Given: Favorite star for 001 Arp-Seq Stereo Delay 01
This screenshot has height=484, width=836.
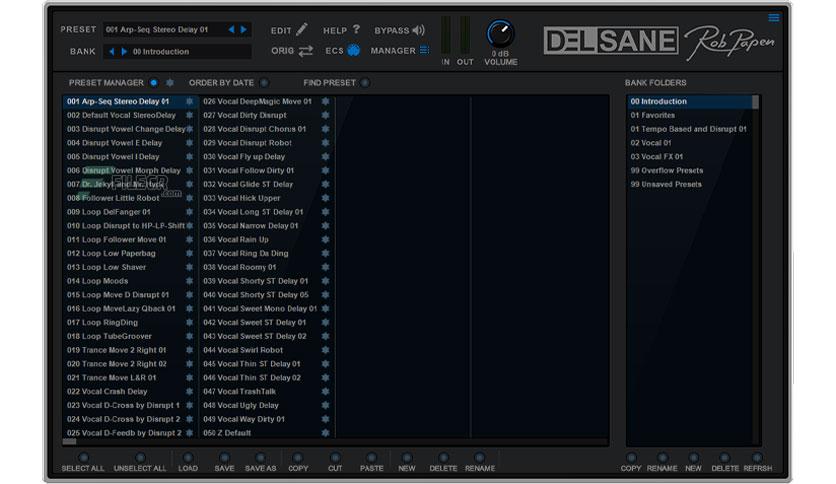Looking at the screenshot, I should click(189, 101).
